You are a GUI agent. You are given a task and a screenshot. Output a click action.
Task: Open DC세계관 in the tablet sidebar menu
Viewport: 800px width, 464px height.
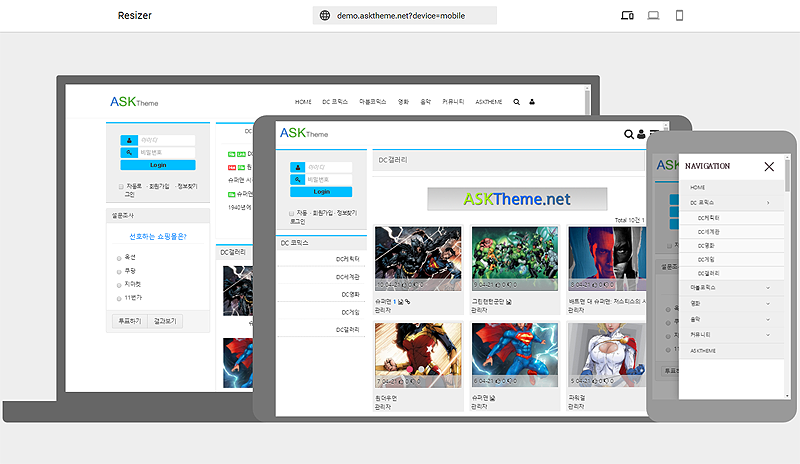pyautogui.click(x=347, y=277)
